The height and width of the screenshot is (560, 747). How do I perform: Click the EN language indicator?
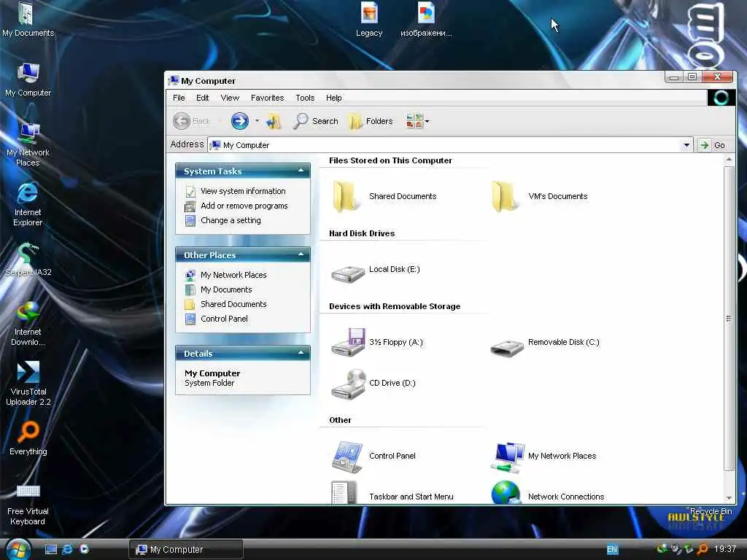(612, 549)
